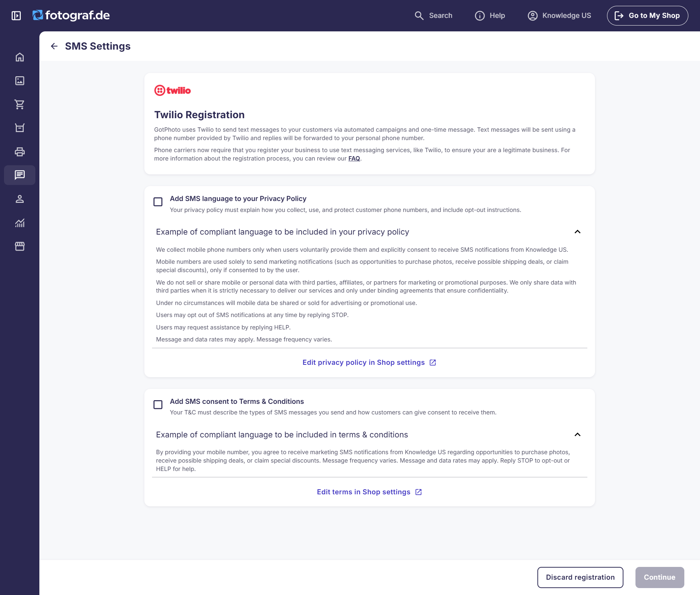Click 'Example of compliant language' privacy policy heading

(283, 232)
